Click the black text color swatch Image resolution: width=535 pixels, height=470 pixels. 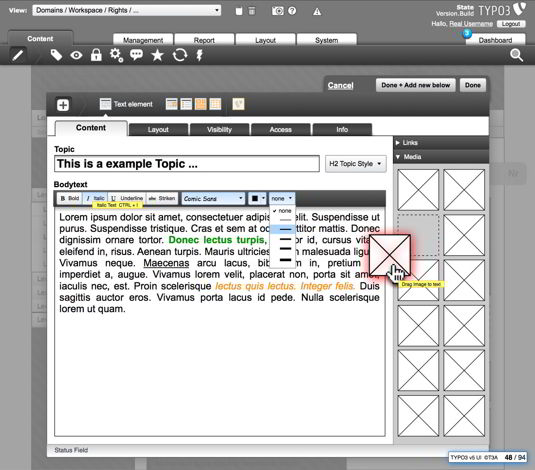(255, 198)
